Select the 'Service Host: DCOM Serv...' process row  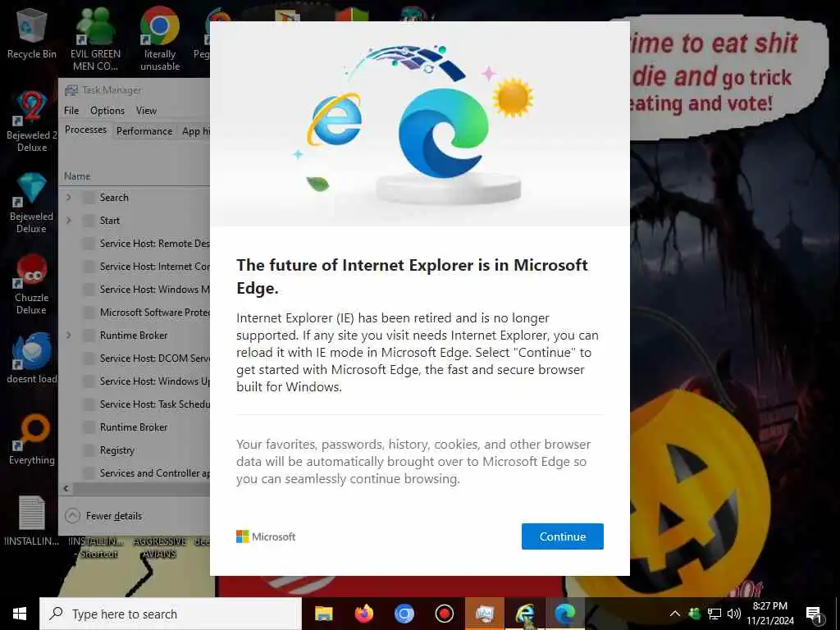[x=135, y=358]
